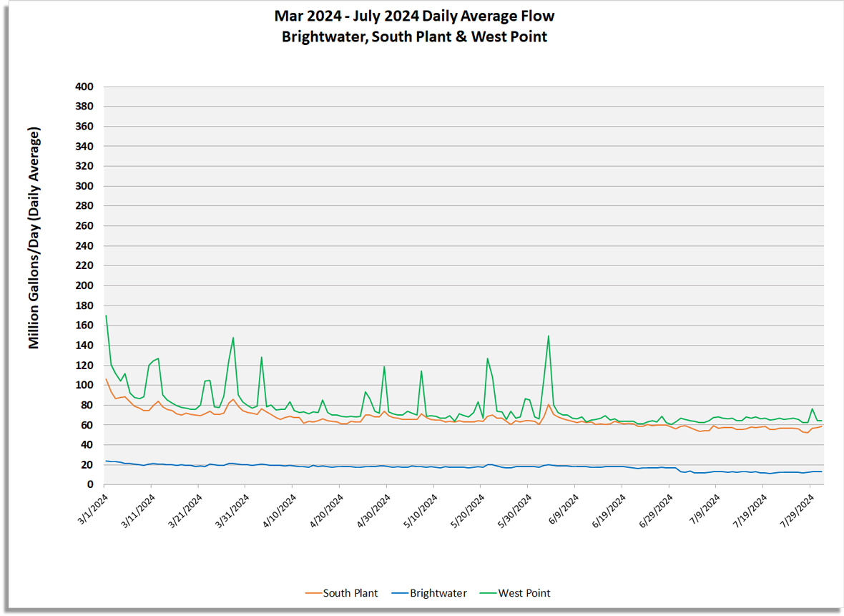
Task: Select the 240 y-axis label
Action: (x=84, y=246)
